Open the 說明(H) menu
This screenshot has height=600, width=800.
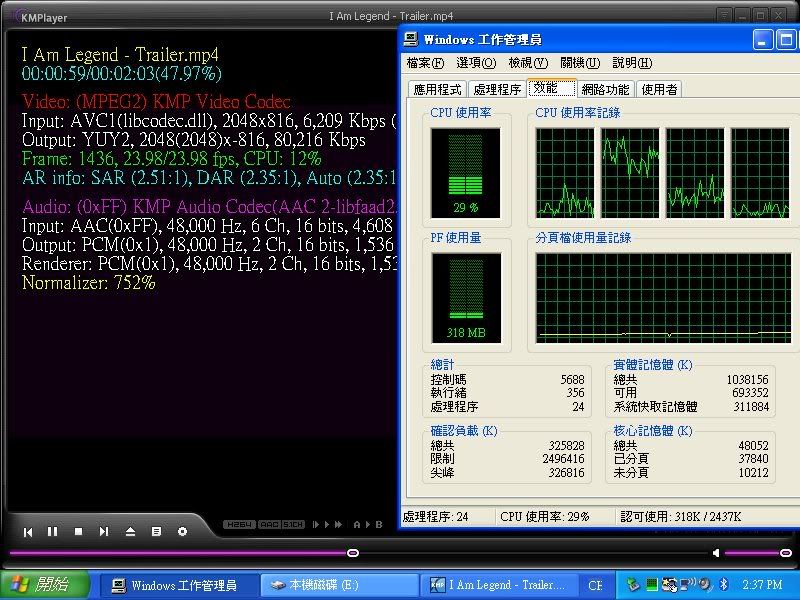632,63
